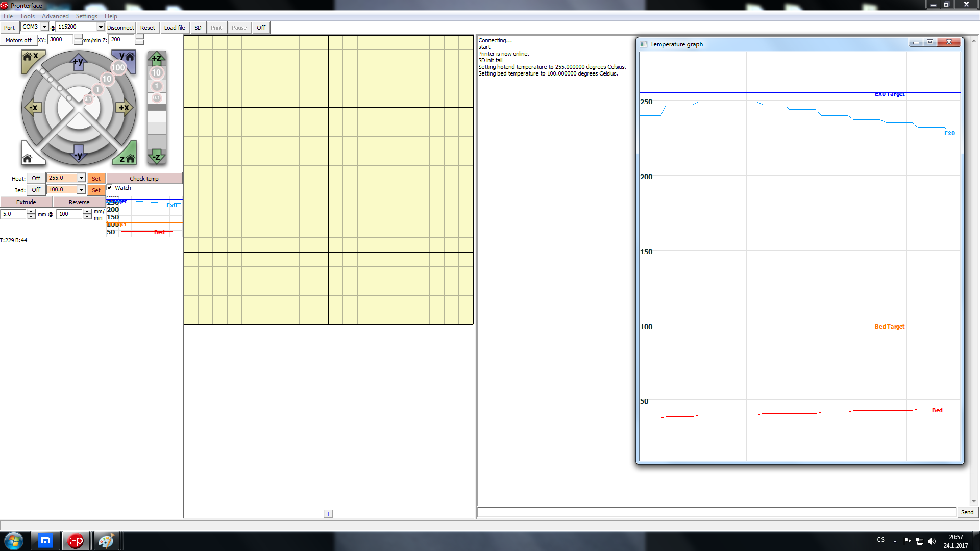The image size is (980, 551).
Task: Increase XY feedrate with spinner up
Action: (78, 37)
